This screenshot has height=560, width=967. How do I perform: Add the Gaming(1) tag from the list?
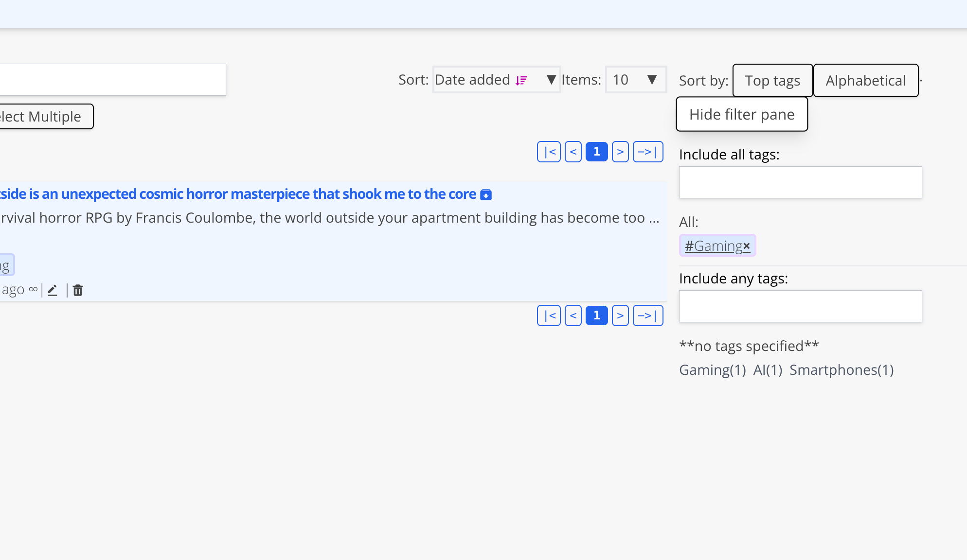[713, 370]
